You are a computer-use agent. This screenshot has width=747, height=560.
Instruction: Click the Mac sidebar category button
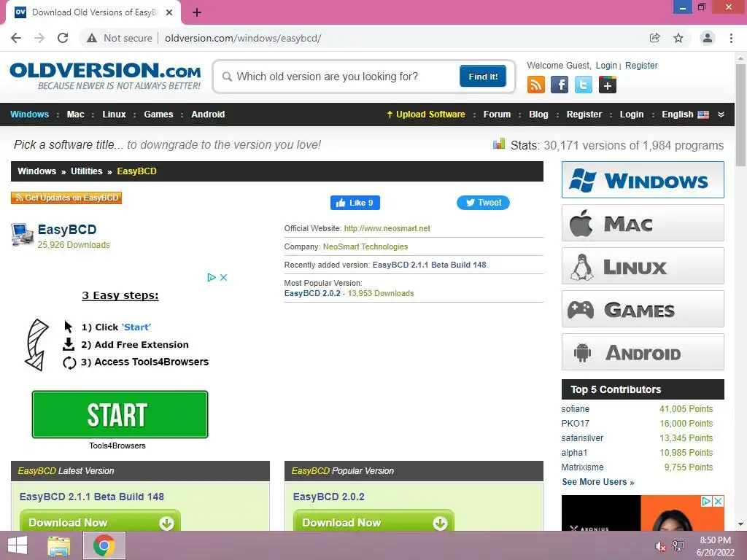643,223
